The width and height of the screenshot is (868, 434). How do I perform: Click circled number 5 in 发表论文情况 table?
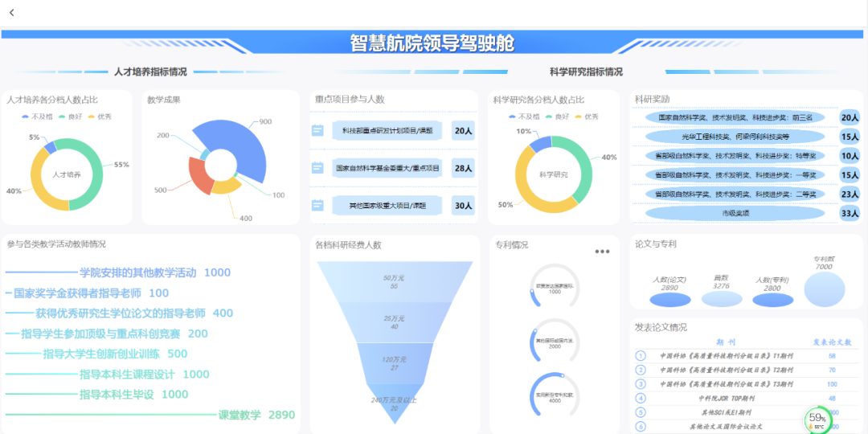point(641,412)
